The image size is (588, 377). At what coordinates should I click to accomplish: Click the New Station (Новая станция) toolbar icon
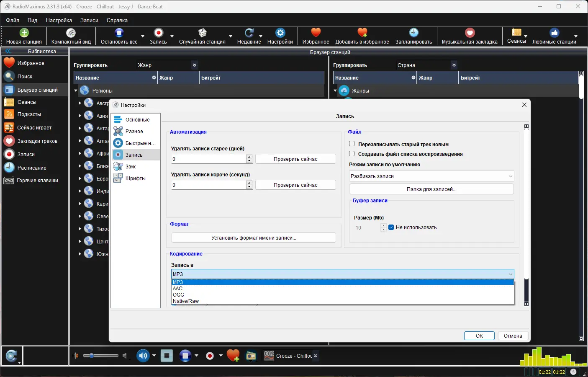24,33
